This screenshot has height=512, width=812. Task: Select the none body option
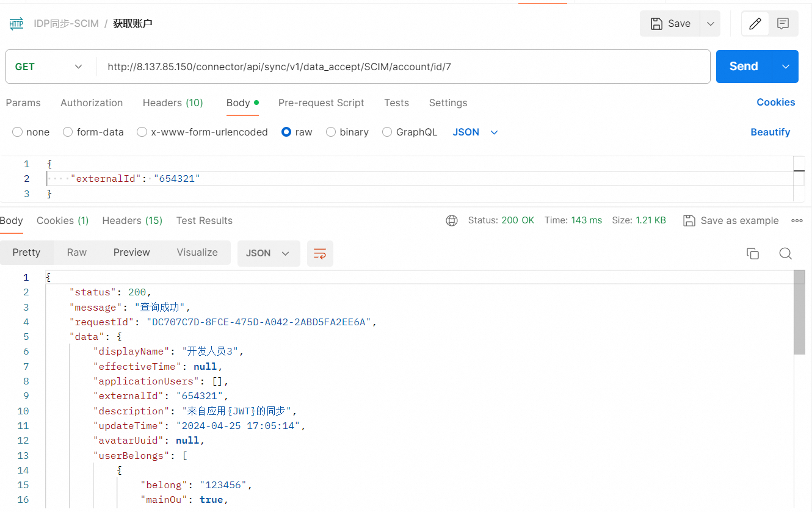coord(31,132)
